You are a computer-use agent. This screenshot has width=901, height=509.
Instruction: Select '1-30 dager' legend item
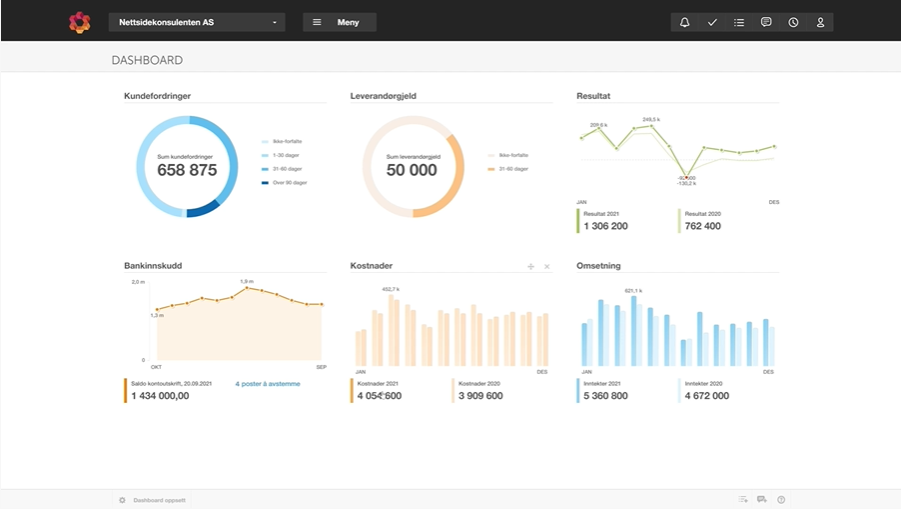click(280, 155)
